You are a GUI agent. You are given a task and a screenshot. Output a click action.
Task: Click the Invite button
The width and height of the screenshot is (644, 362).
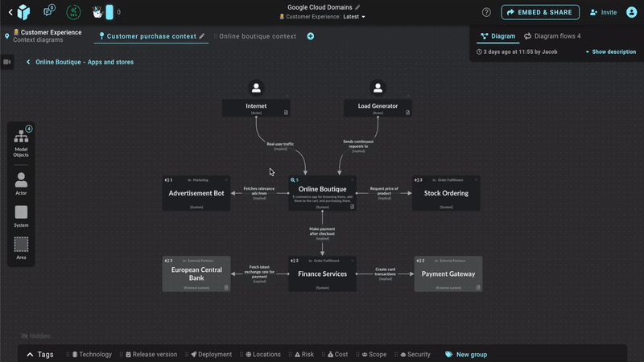603,12
